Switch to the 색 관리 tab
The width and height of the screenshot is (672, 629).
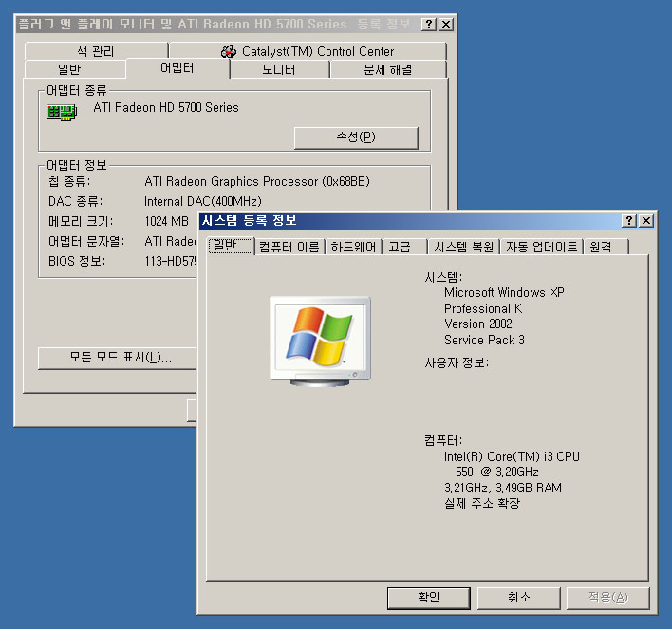[x=96, y=51]
